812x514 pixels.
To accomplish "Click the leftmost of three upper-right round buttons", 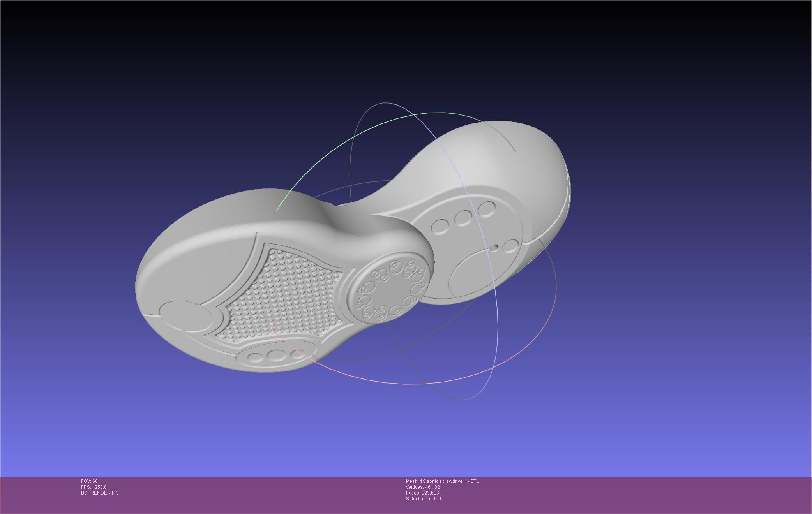I will coord(440,226).
